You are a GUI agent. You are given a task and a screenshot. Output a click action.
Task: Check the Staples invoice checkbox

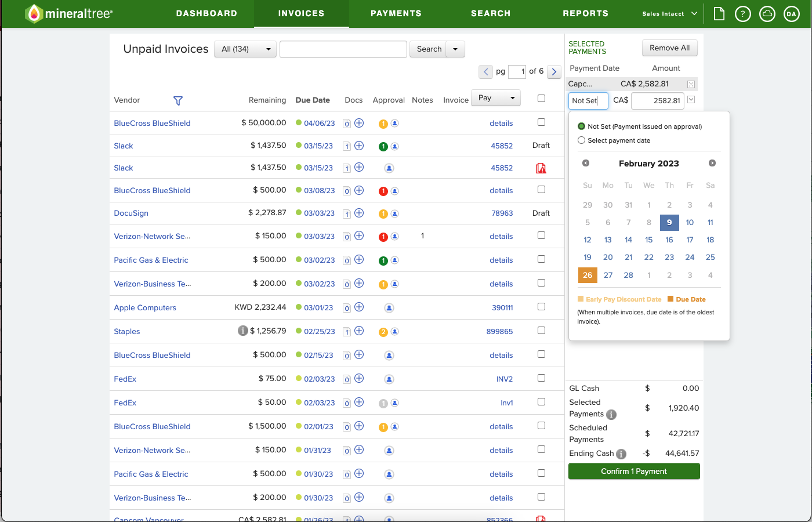541,331
